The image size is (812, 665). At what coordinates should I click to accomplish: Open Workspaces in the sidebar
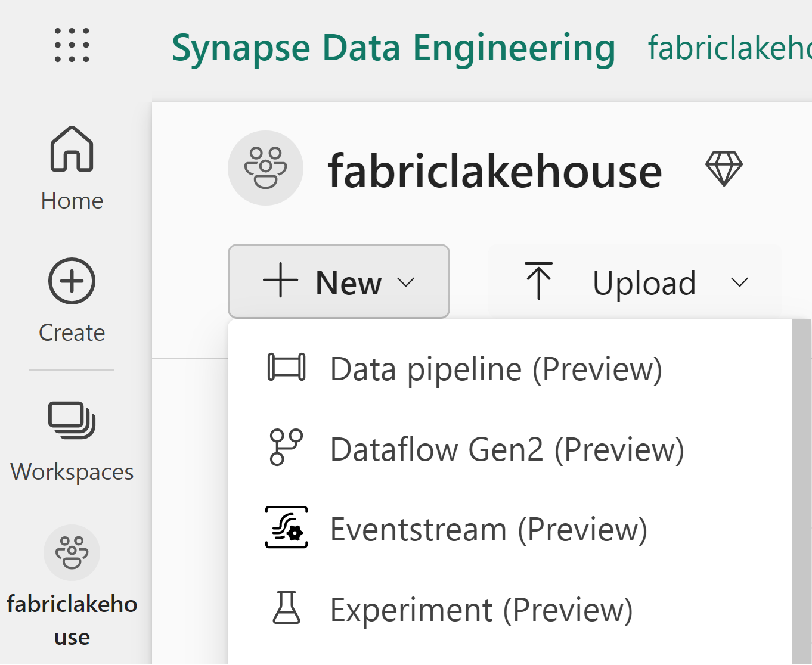72,442
